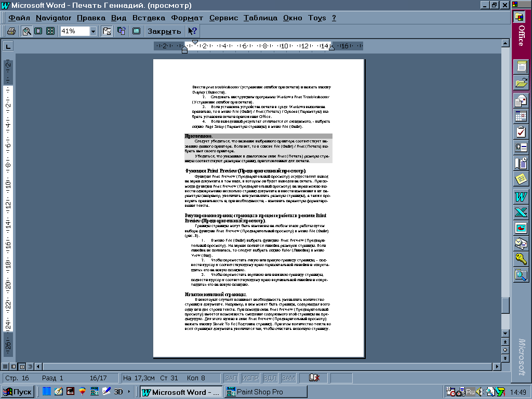Show one page in preview
532x399 pixels.
pyautogui.click(x=38, y=31)
